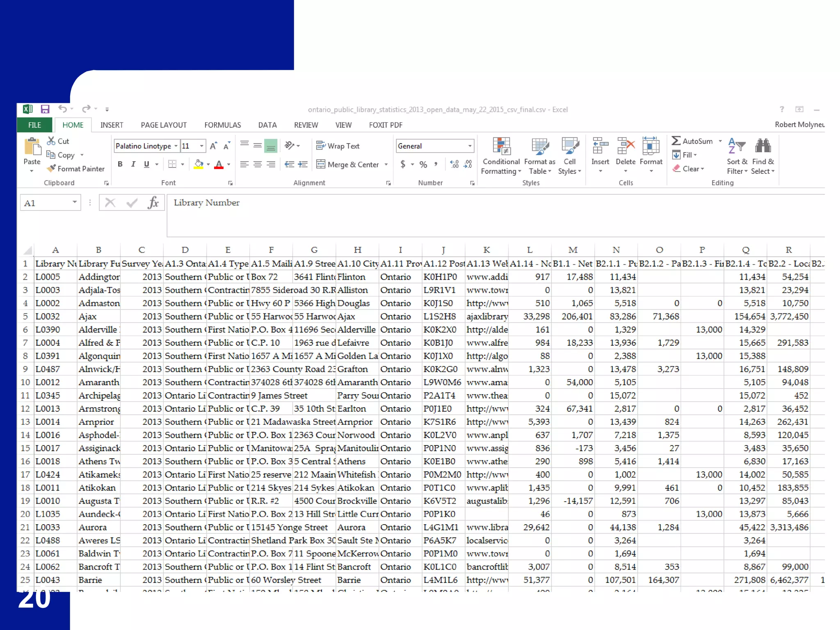Toggle Wrap Text on cell
This screenshot has height=630, width=840.
click(x=338, y=146)
